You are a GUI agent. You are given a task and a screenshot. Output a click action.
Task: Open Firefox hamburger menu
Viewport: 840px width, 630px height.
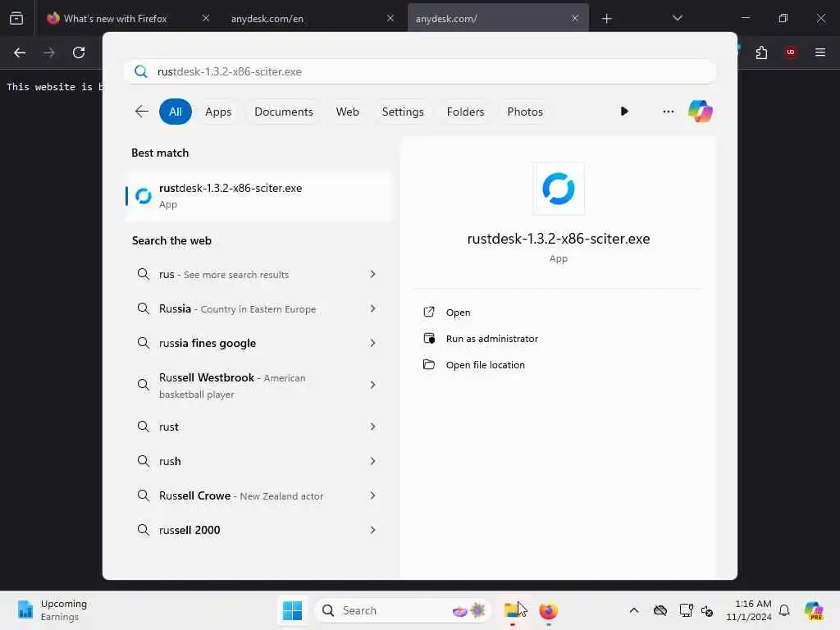pos(820,52)
